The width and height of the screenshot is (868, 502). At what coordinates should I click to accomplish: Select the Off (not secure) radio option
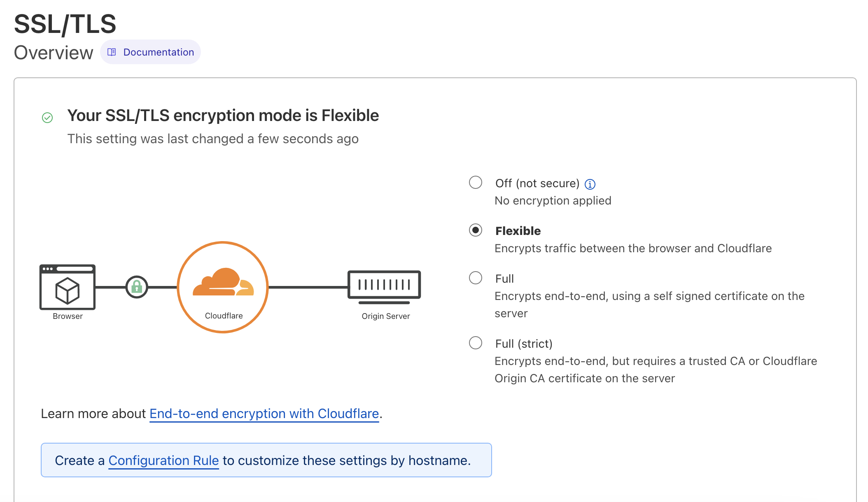pyautogui.click(x=476, y=182)
